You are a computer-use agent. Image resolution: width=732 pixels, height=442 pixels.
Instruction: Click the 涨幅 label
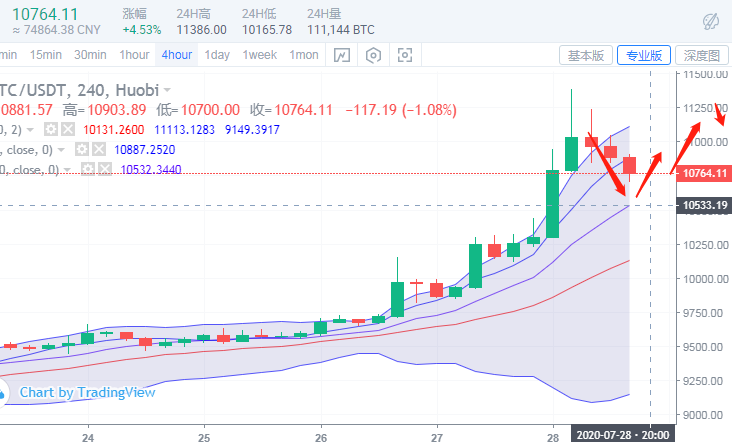(134, 14)
